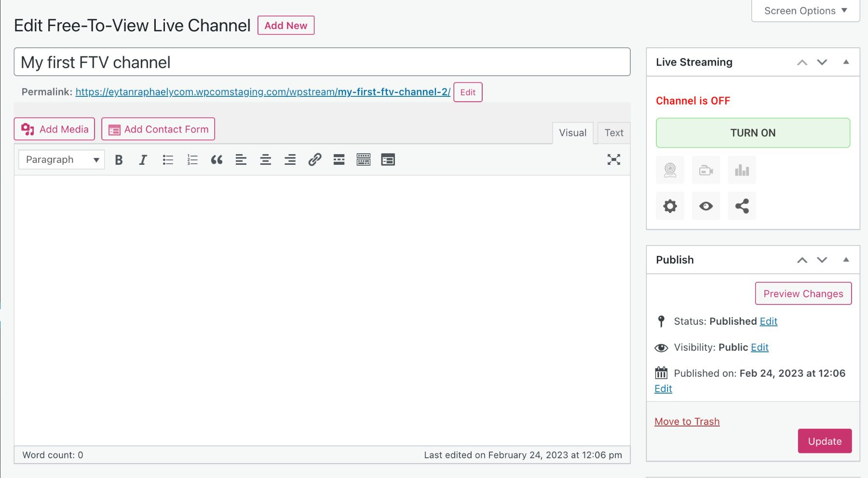868x478 pixels.
Task: Insert a Read More tag
Action: tap(339, 159)
